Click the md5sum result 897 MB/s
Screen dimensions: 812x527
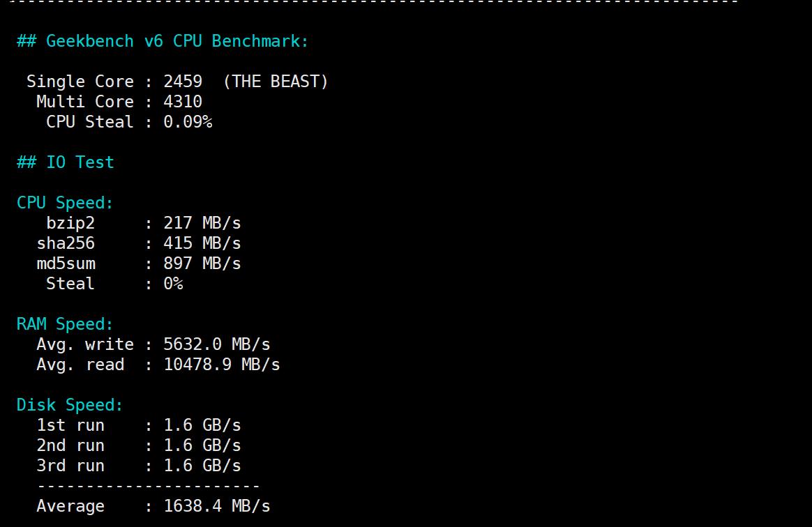(x=202, y=263)
